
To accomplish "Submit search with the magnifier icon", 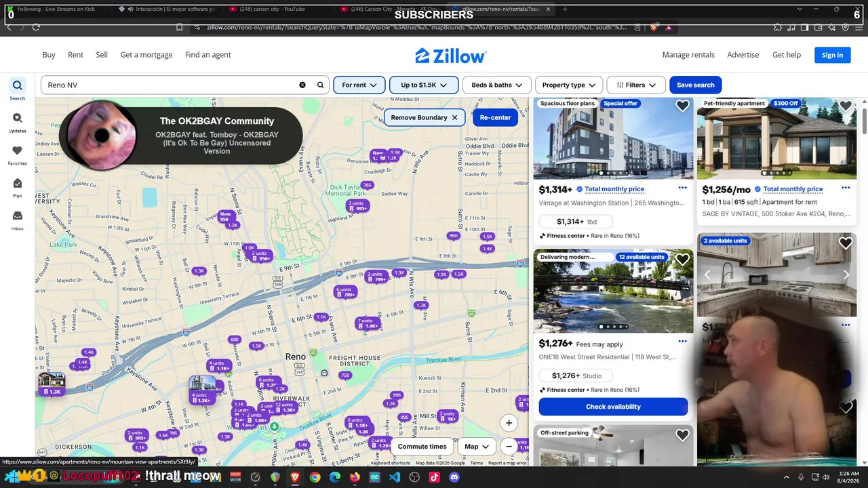I will pyautogui.click(x=321, y=85).
